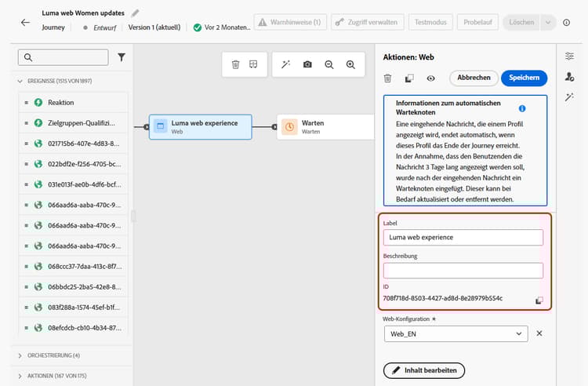Collapse the EREIGNISSE section

(x=20, y=81)
